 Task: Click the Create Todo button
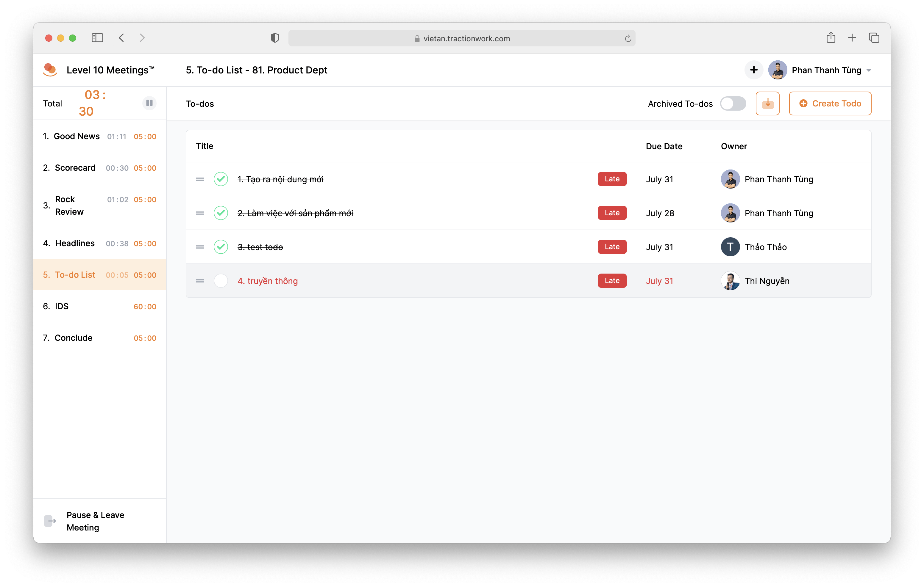click(x=830, y=103)
